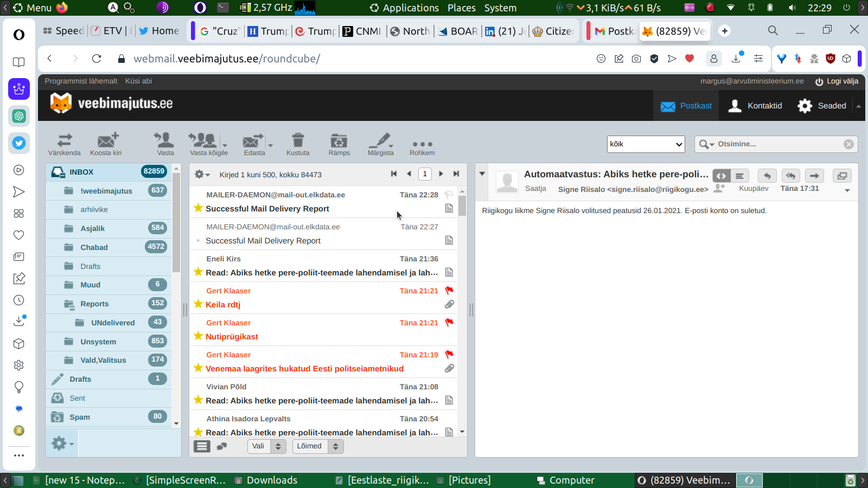Open Kontaktid contacts tab

click(756, 106)
